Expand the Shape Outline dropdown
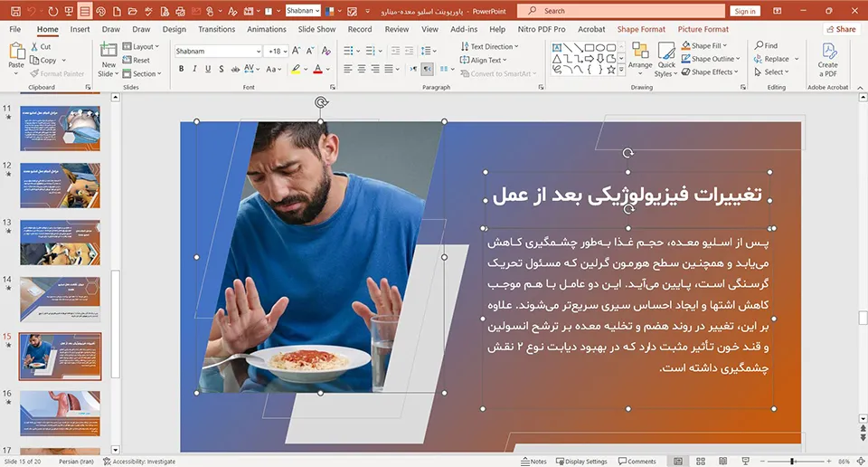The height and width of the screenshot is (467, 868). tap(711, 59)
